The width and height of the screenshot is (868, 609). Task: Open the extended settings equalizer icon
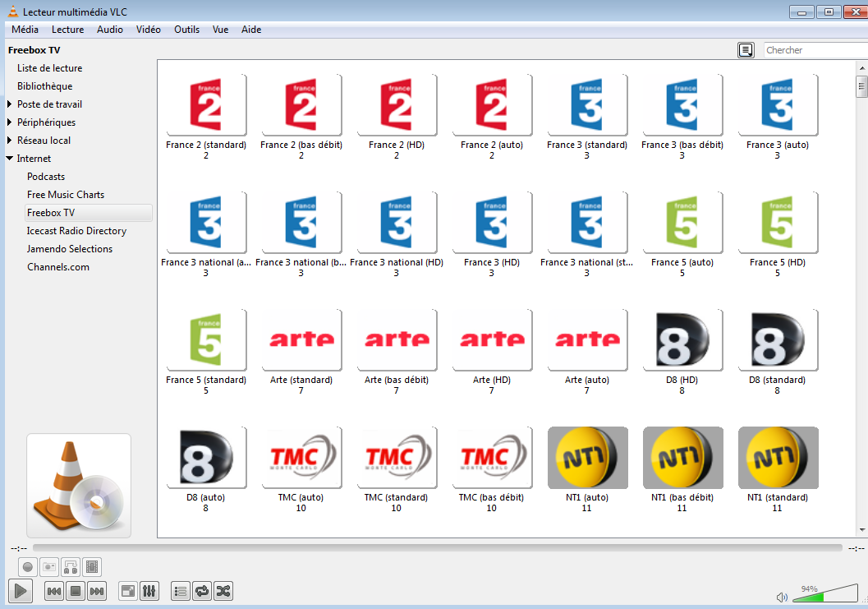click(x=149, y=591)
